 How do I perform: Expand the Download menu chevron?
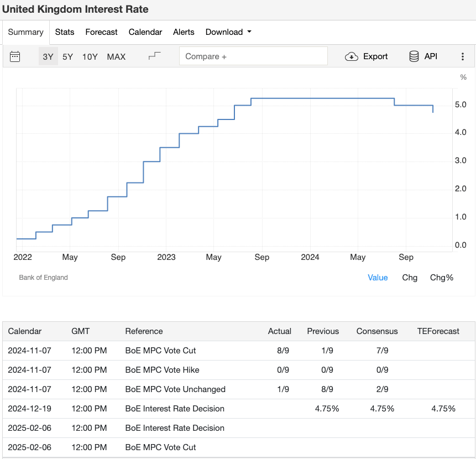(x=248, y=32)
